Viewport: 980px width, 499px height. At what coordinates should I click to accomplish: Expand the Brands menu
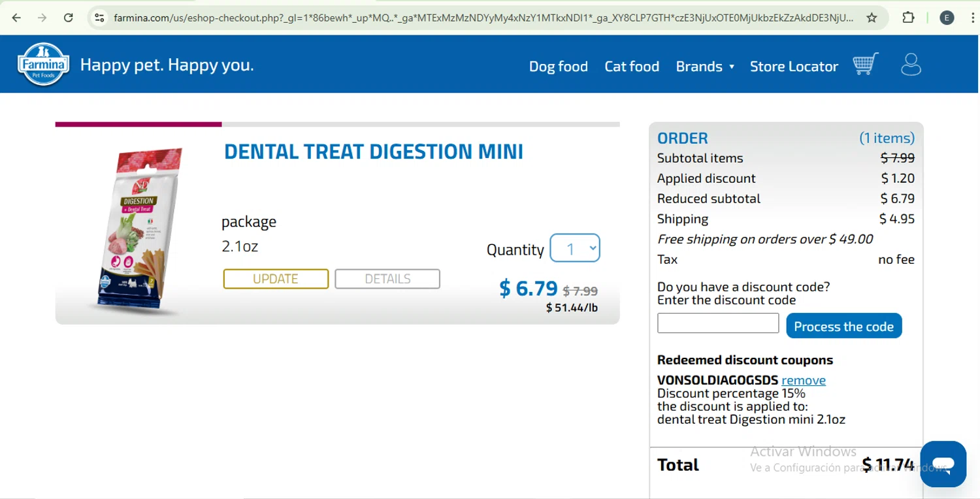coord(705,66)
